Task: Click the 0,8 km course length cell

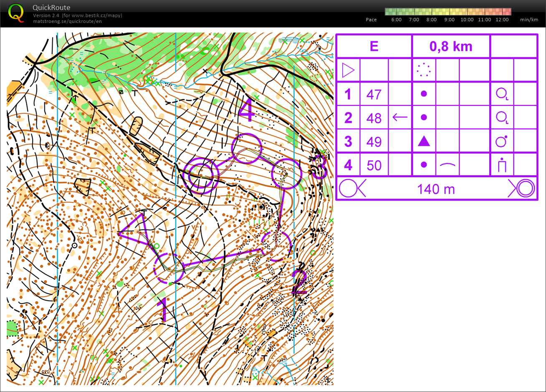Action: 450,46
